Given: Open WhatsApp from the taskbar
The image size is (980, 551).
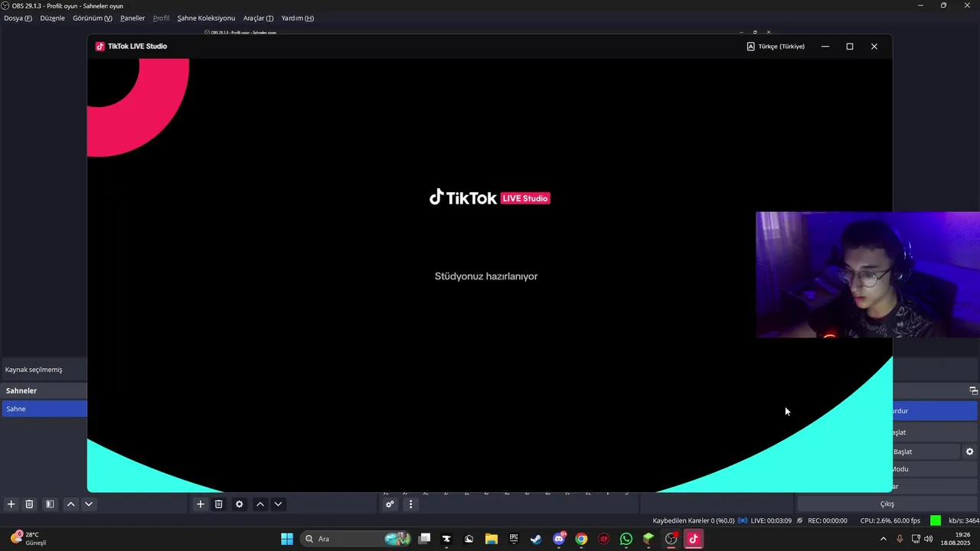Looking at the screenshot, I should click(x=626, y=539).
